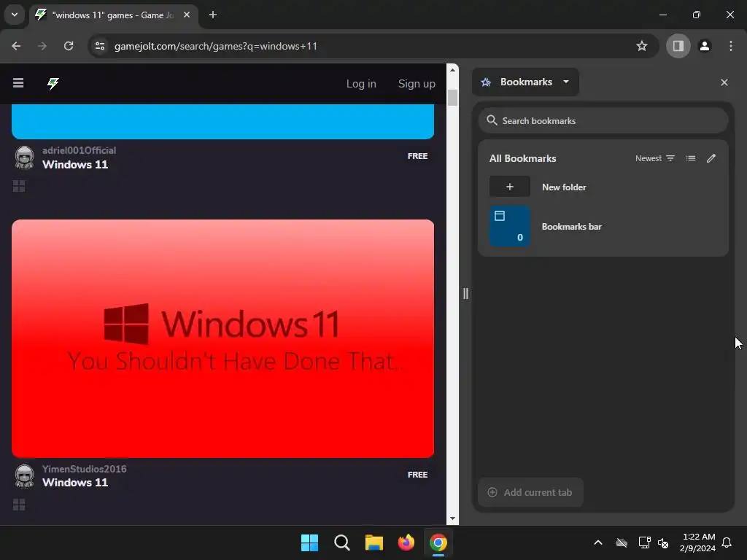747x560 pixels.
Task: Bookmark this page with the star icon
Action: [642, 46]
